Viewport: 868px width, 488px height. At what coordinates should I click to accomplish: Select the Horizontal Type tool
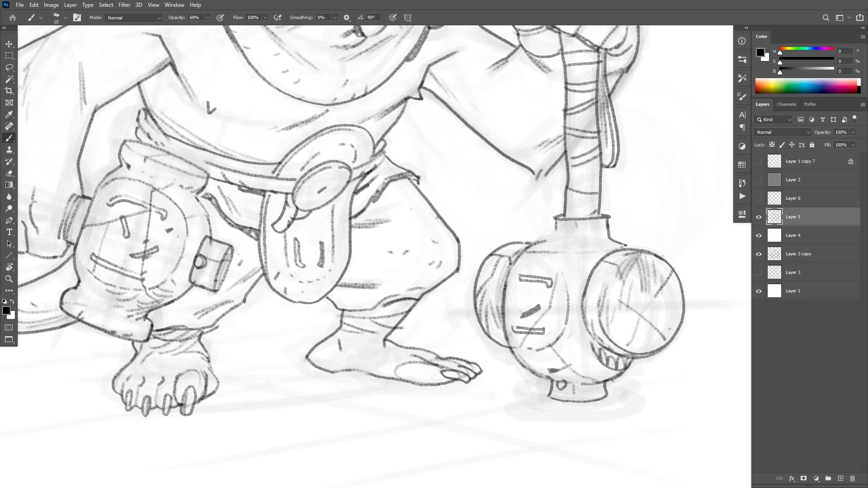pyautogui.click(x=9, y=232)
